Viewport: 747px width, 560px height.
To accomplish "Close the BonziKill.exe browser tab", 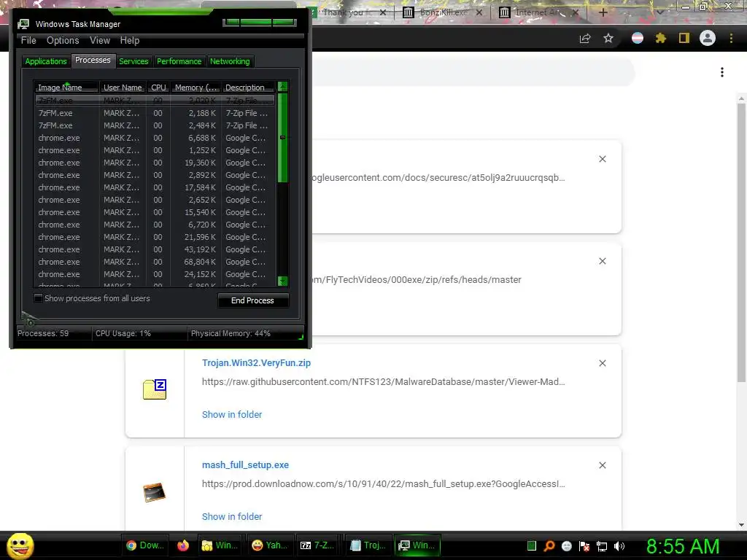I will [x=479, y=12].
